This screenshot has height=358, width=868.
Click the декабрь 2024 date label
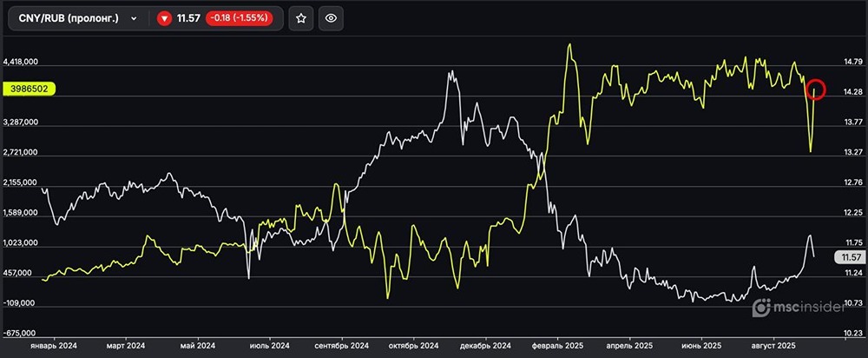tap(485, 346)
